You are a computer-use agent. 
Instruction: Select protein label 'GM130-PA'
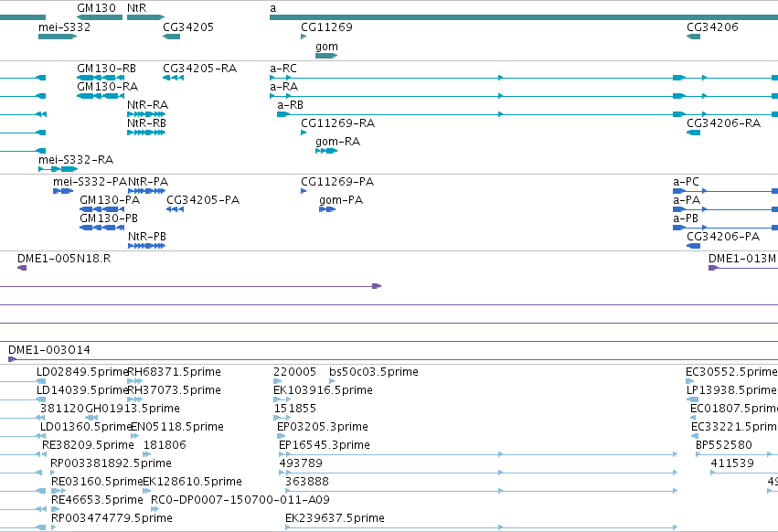(x=110, y=200)
